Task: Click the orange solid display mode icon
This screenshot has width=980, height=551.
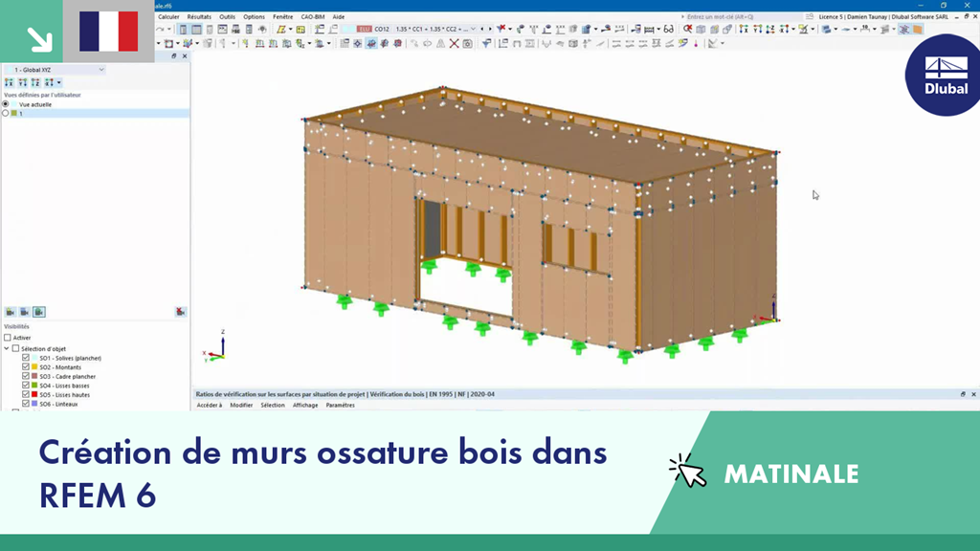Action: [x=918, y=29]
